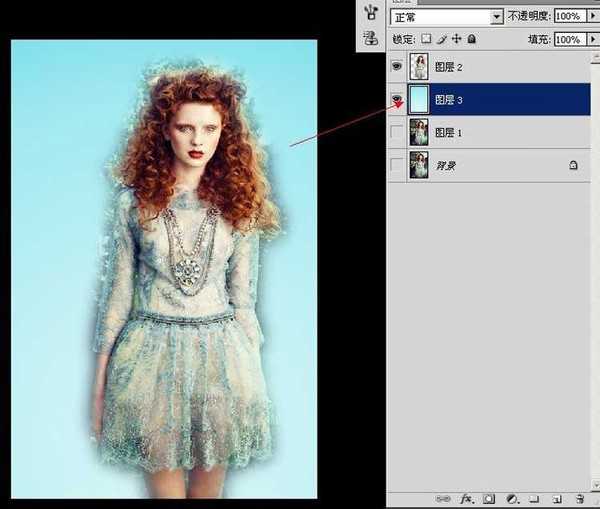Create a new layer group
The height and width of the screenshot is (509, 600).
point(533,497)
